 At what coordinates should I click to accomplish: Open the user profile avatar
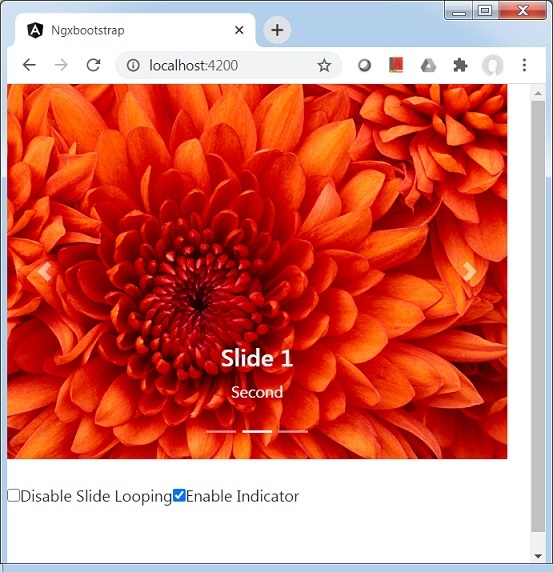(x=492, y=66)
